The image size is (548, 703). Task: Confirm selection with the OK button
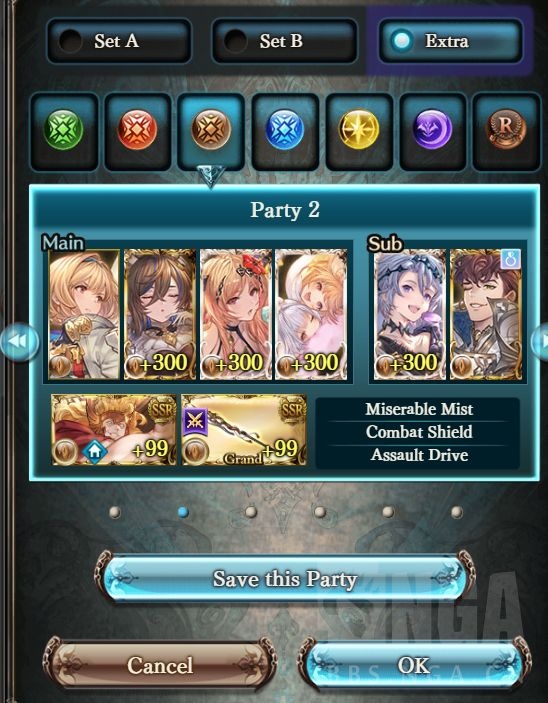tap(413, 665)
